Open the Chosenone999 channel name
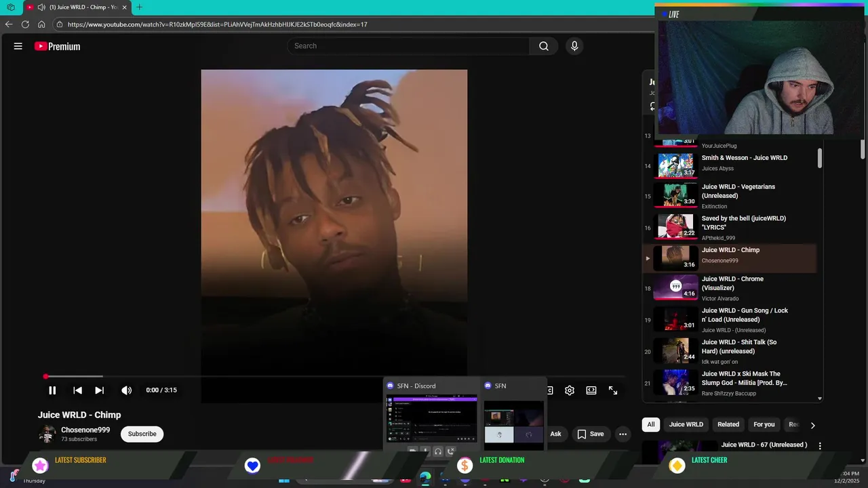This screenshot has height=488, width=868. point(85,430)
